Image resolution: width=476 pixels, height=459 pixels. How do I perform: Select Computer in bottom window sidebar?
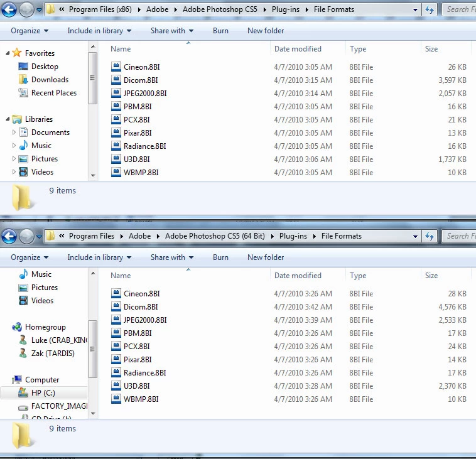(x=35, y=380)
